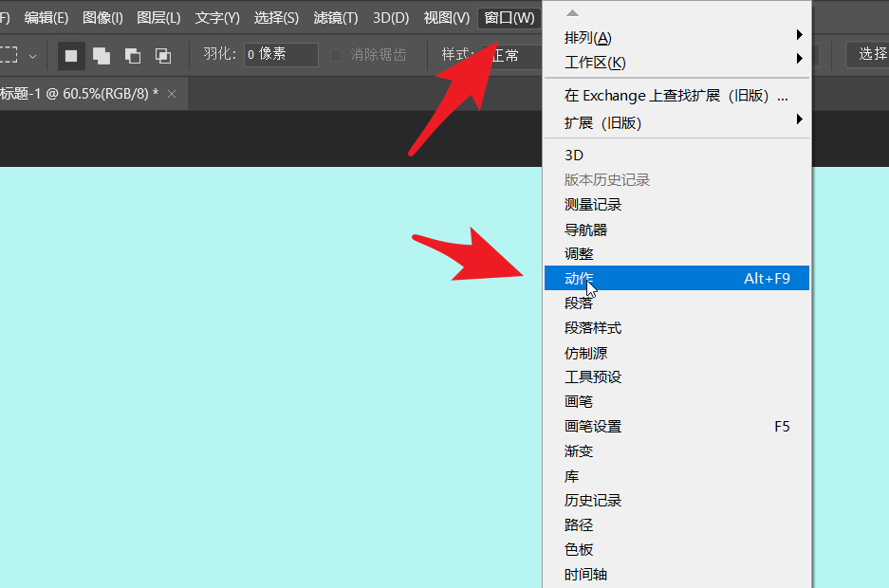Open the 图层(L) menu
This screenshot has width=889, height=588.
click(158, 18)
